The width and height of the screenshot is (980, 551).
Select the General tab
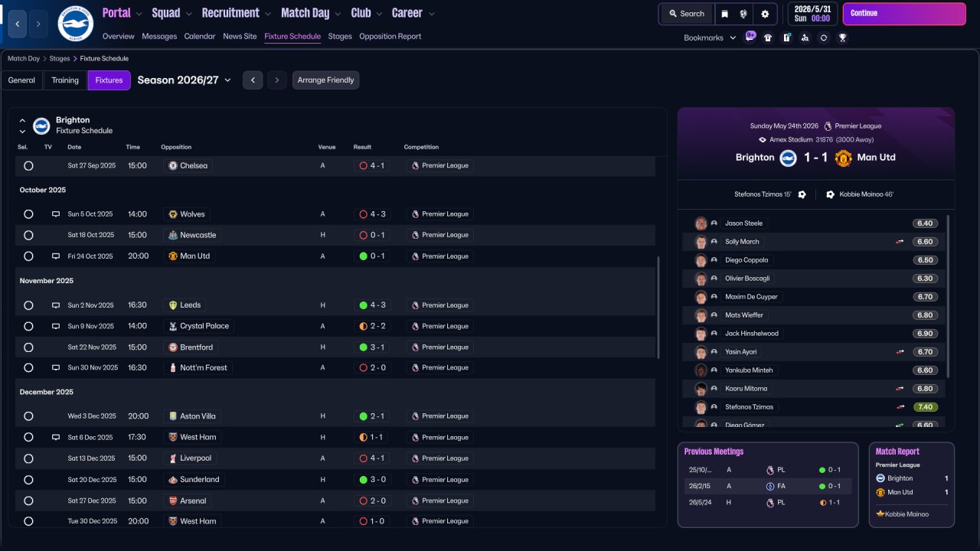[21, 80]
